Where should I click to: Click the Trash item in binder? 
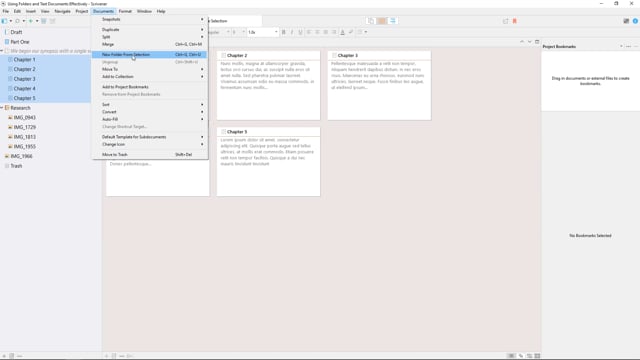point(16,166)
